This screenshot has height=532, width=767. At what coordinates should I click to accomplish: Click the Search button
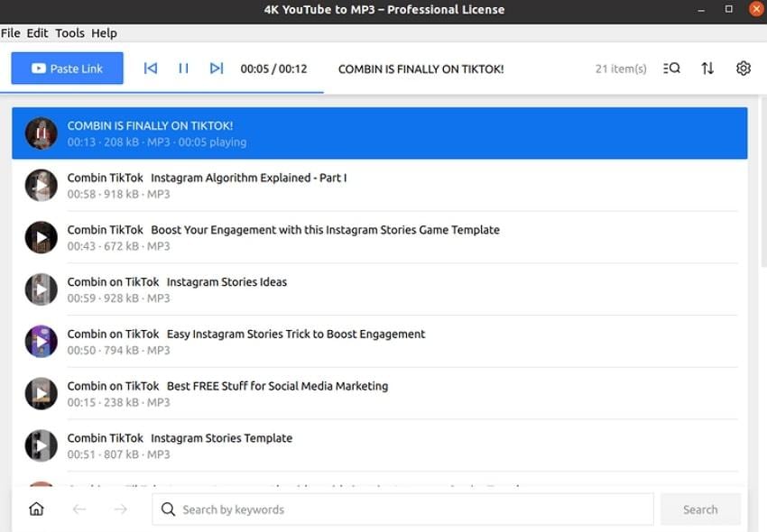coord(700,509)
